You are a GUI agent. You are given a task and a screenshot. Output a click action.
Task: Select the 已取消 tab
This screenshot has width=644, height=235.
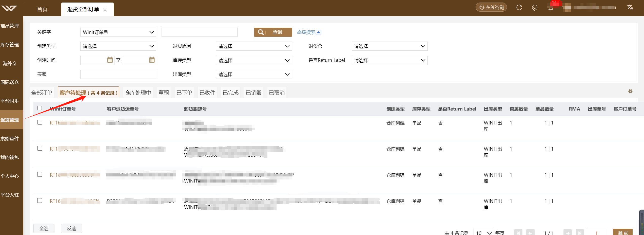277,93
